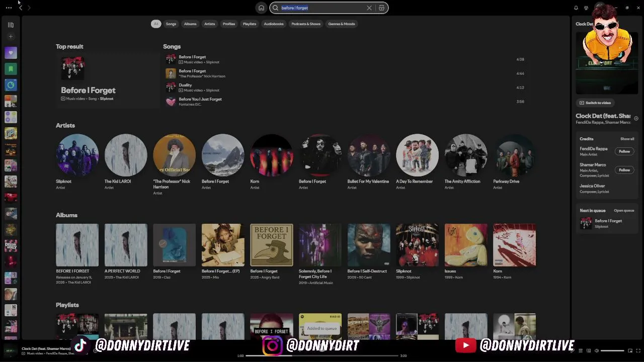
Task: Open the Friend Activity icon
Action: click(x=586, y=8)
